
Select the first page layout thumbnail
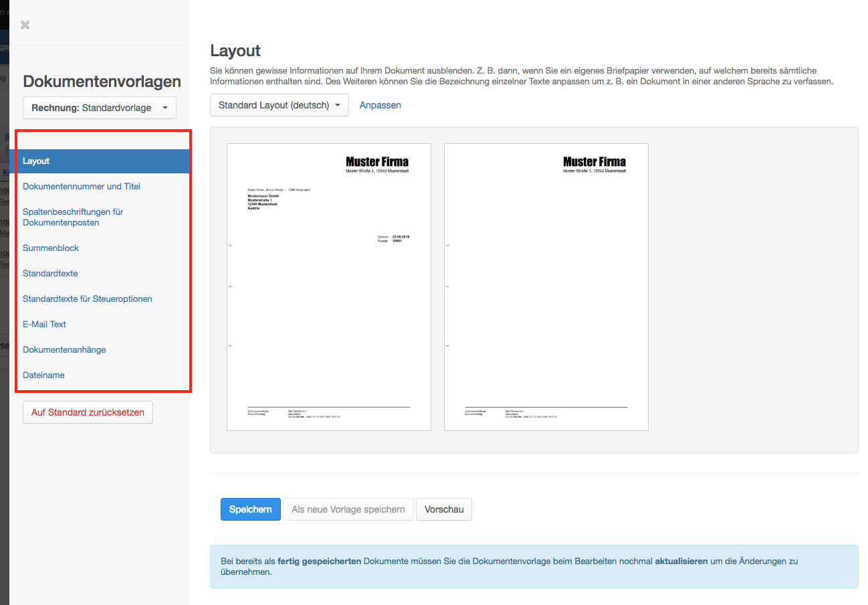329,287
